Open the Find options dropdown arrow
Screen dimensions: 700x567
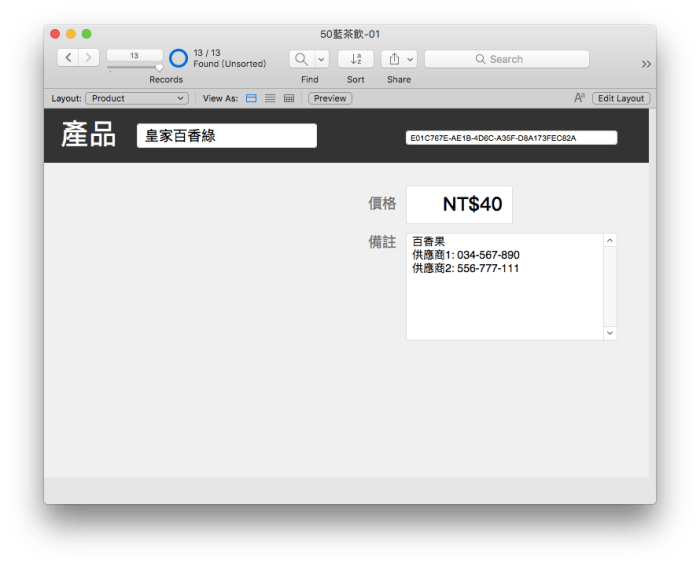coord(321,59)
